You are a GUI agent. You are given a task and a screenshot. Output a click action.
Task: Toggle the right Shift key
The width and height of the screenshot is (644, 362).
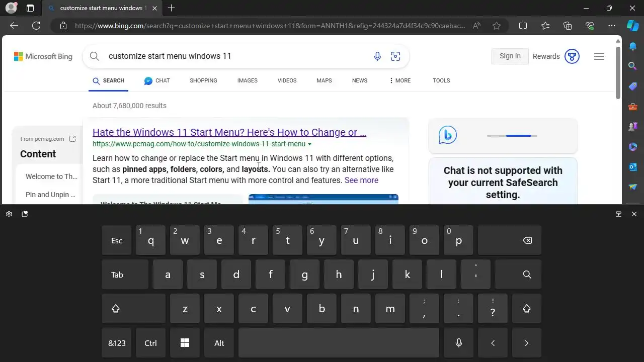(527, 309)
